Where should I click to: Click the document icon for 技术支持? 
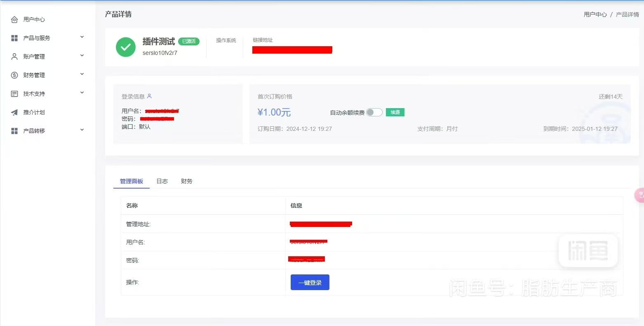(14, 94)
